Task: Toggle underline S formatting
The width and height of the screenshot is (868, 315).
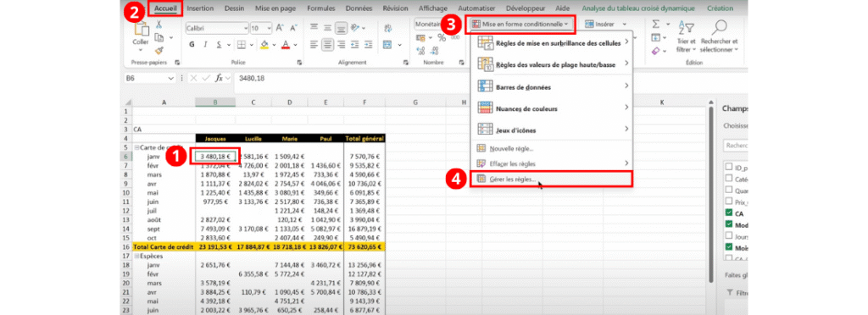Action: point(220,45)
